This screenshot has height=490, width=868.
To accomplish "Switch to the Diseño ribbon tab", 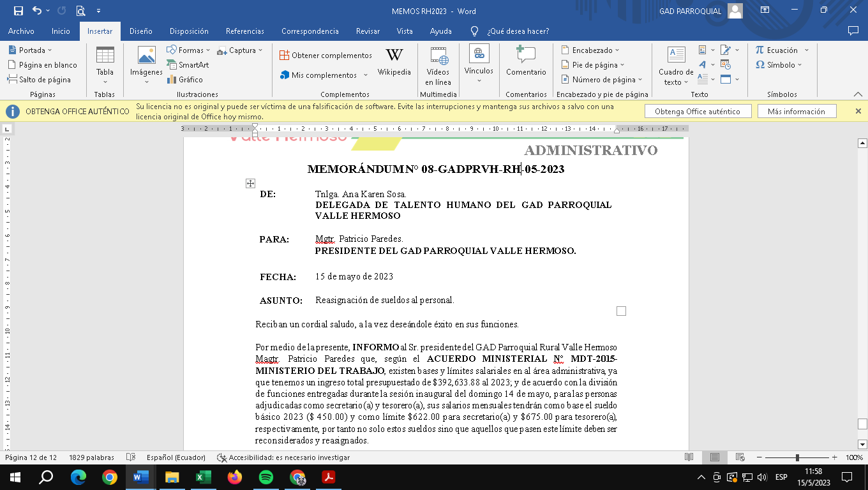I will (x=140, y=31).
